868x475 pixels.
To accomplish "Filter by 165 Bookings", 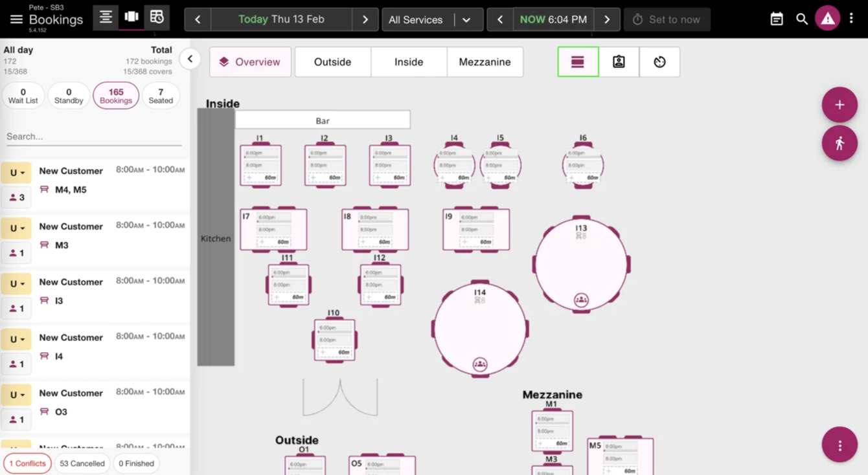I will [116, 96].
